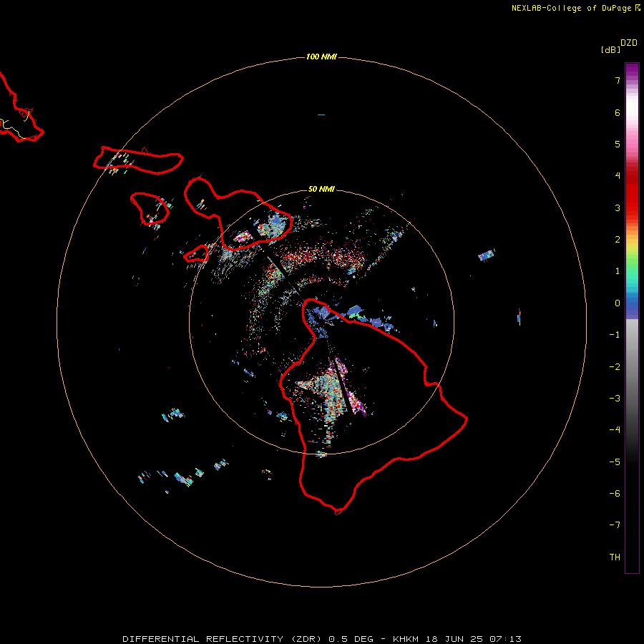Click the 50 NMI range ring label
Viewport: 644px width, 644px height.
(321, 189)
